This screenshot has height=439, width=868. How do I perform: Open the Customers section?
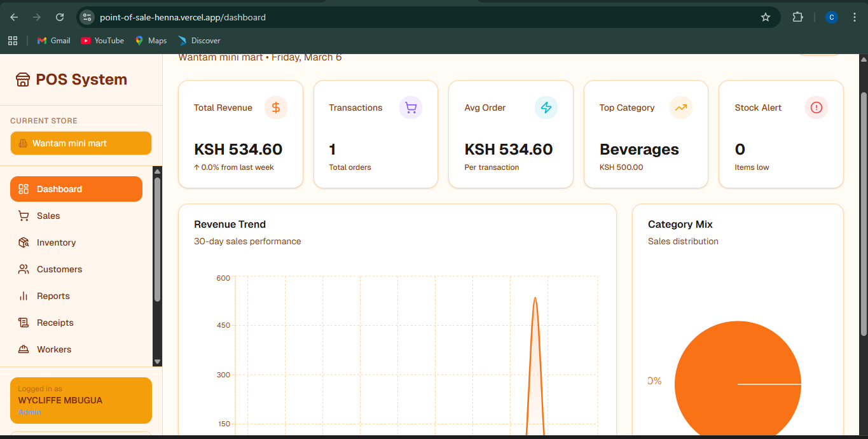(59, 269)
